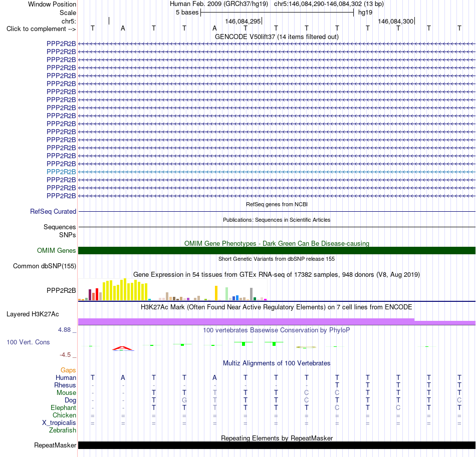476x457 pixels.
Task: Select the Sequences track label
Action: tap(60, 227)
